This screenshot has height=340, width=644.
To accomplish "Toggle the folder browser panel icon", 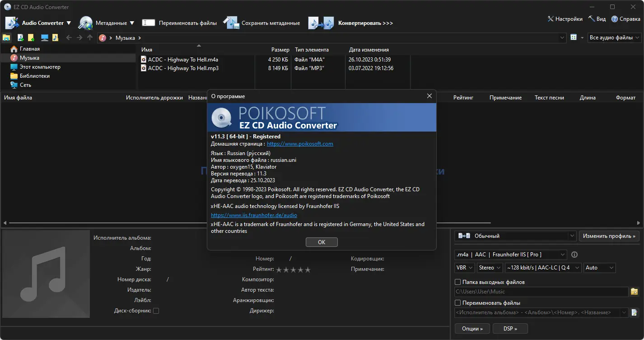I will (x=7, y=38).
